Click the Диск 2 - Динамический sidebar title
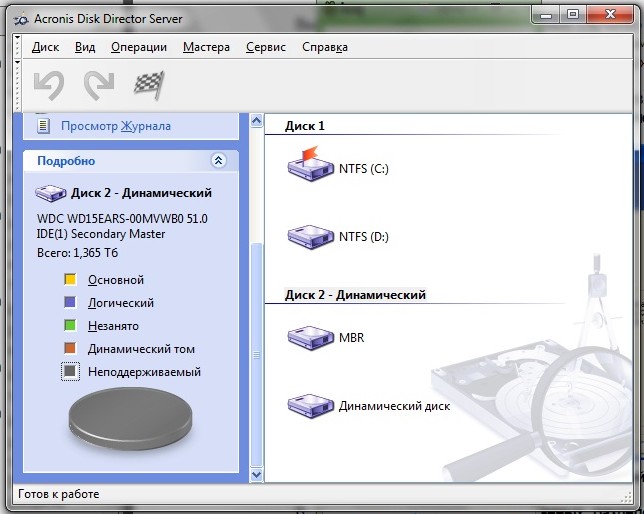The image size is (644, 514). [x=141, y=193]
